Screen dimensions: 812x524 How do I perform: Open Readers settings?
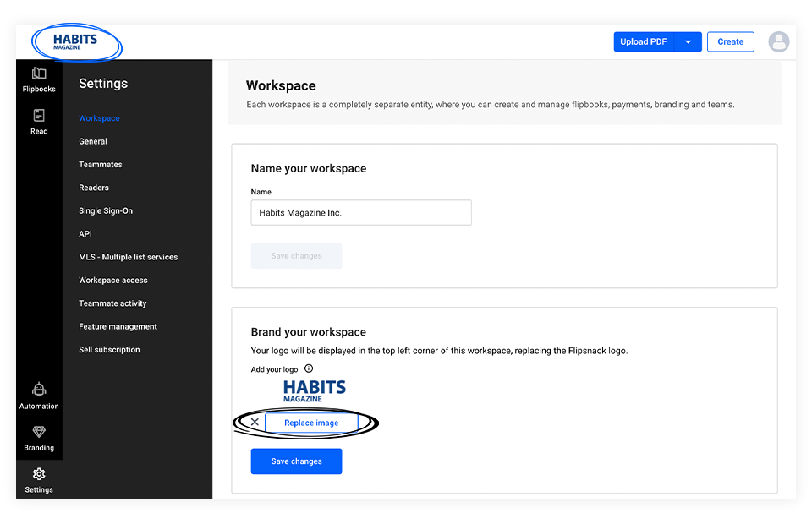94,188
